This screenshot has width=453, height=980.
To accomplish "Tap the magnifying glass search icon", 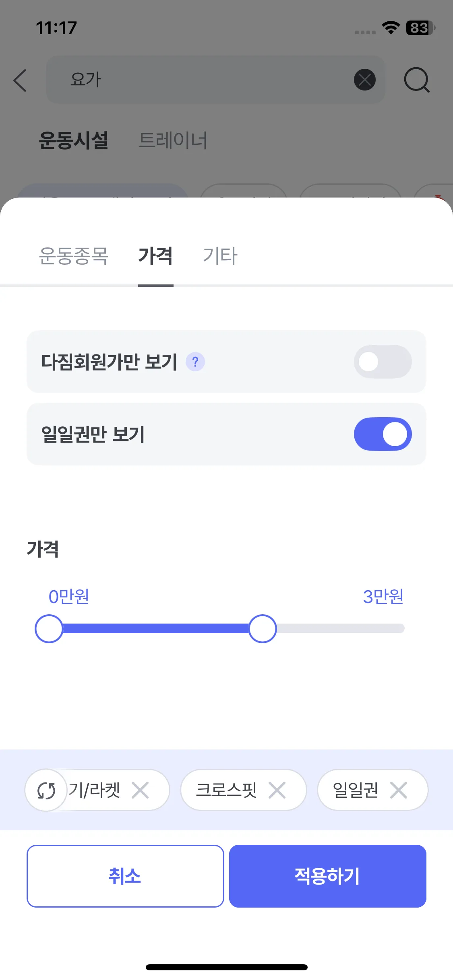I will (x=416, y=80).
